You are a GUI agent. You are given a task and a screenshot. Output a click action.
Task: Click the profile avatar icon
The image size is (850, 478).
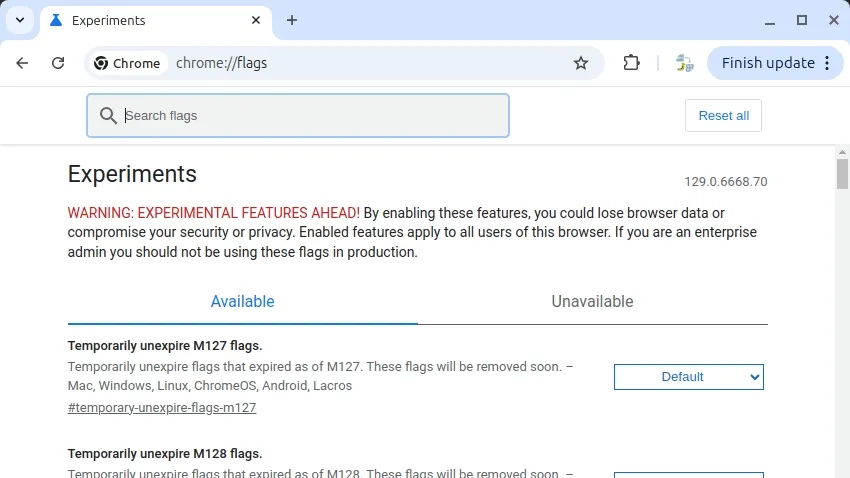point(684,63)
